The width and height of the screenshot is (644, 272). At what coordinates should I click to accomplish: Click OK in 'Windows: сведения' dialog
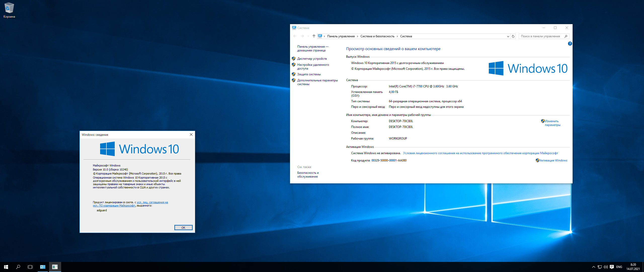[183, 227]
